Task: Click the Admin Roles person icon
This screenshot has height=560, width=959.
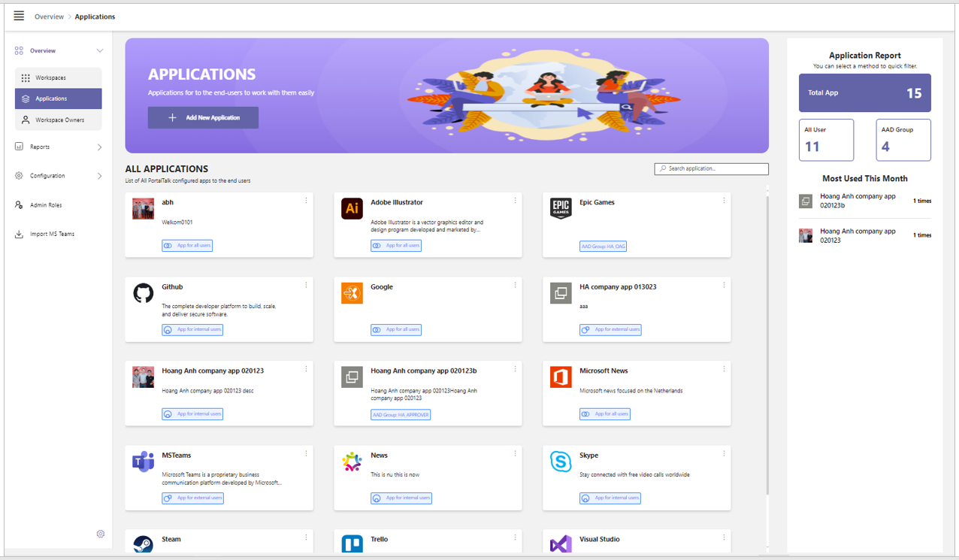Action: (x=19, y=204)
